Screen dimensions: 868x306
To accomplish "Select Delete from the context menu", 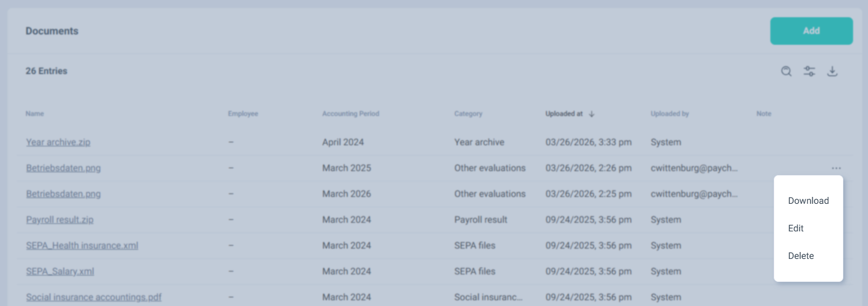I will [801, 256].
